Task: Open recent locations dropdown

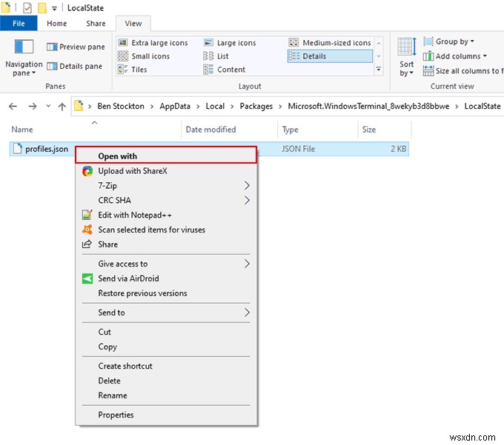Action: [48, 106]
